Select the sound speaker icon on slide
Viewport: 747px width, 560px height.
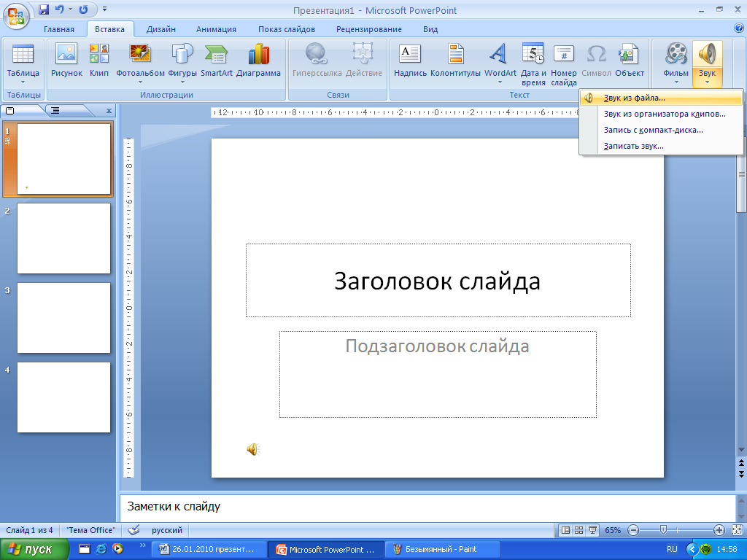pos(253,449)
